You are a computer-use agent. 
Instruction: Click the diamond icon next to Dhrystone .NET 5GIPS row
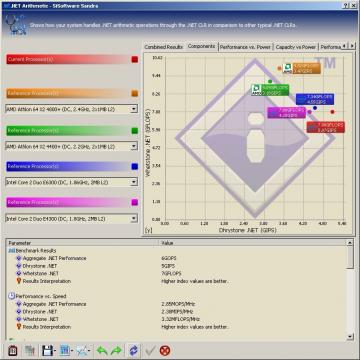coord(19,266)
